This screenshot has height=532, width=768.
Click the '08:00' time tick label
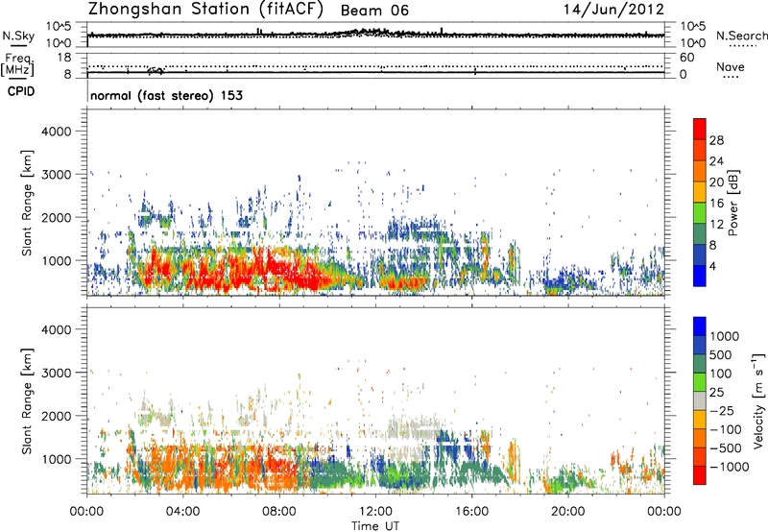click(x=279, y=512)
